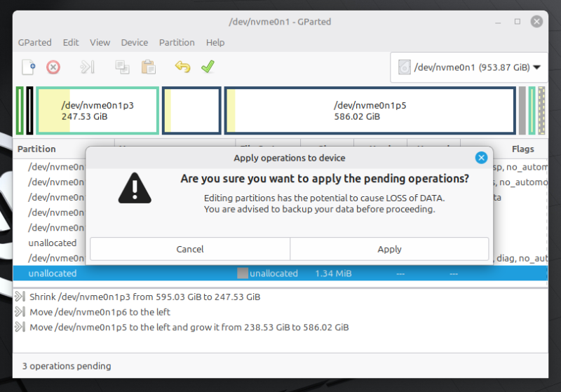Click the Copy partition toolbar icon
561x392 pixels.
122,67
